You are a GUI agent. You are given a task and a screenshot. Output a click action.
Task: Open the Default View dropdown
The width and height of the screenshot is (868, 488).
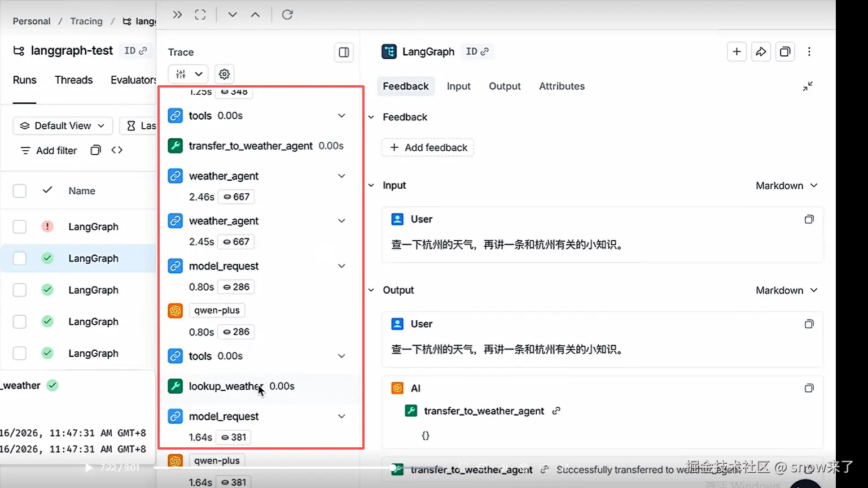click(63, 126)
